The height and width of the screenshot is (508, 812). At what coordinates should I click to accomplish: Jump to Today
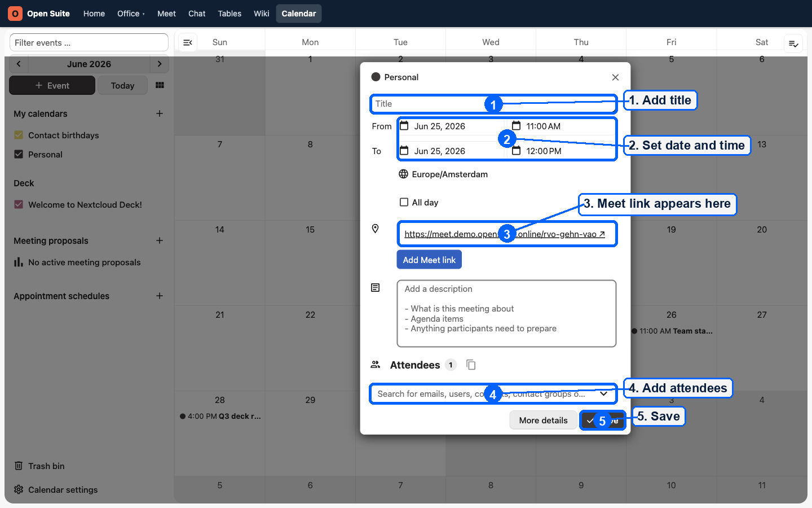pyautogui.click(x=122, y=85)
